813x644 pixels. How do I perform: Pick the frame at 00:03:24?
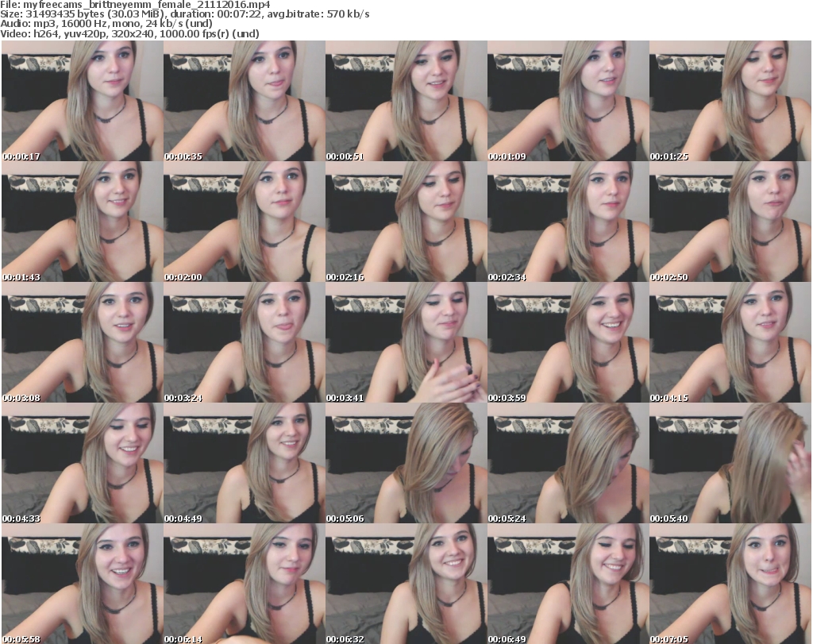pyautogui.click(x=245, y=342)
